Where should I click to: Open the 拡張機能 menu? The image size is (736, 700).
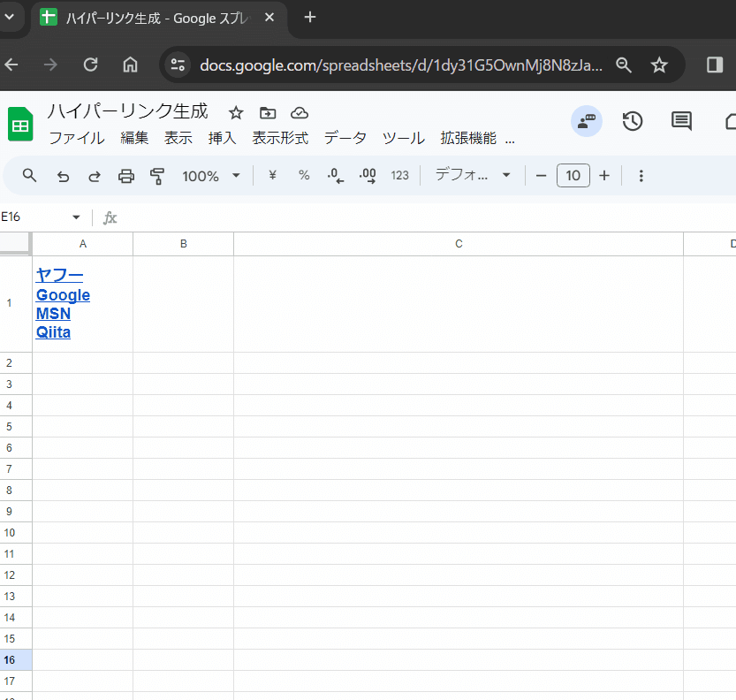coord(468,138)
